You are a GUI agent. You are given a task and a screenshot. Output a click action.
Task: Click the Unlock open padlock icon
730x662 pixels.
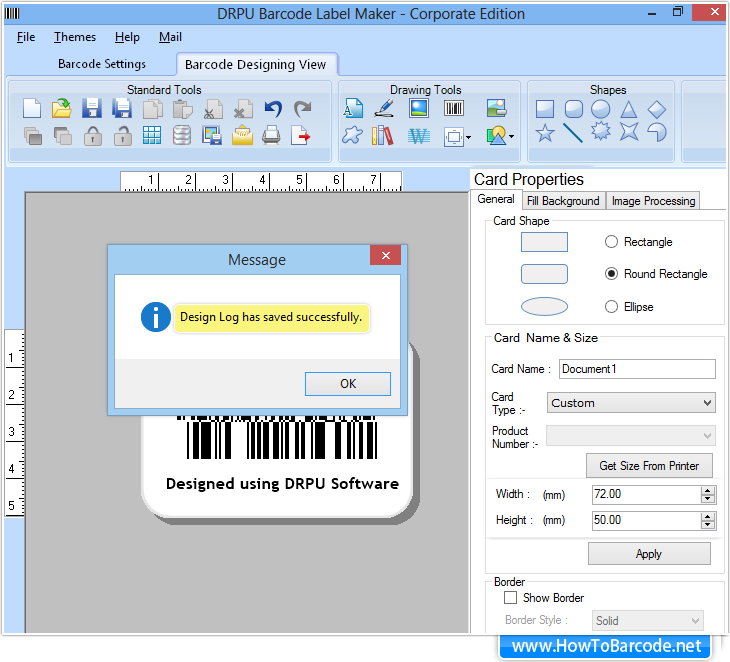coord(122,136)
